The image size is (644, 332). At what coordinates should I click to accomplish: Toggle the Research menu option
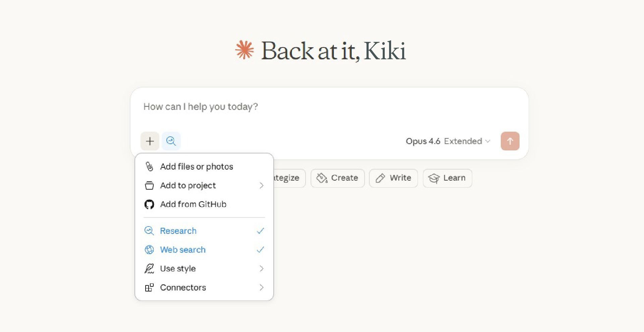[x=178, y=231]
